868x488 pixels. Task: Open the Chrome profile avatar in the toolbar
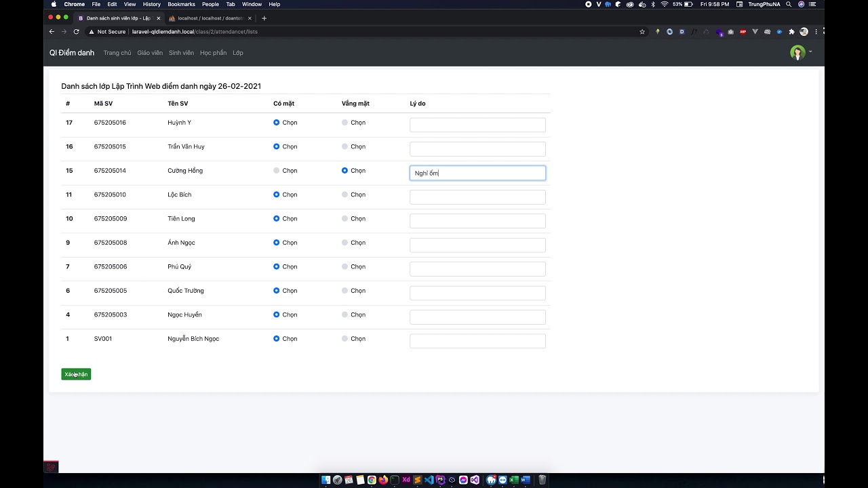pos(804,31)
